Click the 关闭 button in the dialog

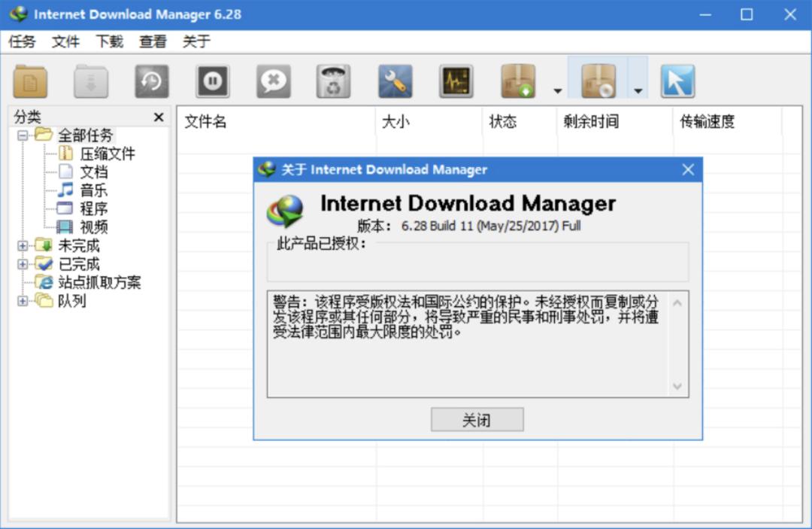pos(477,420)
